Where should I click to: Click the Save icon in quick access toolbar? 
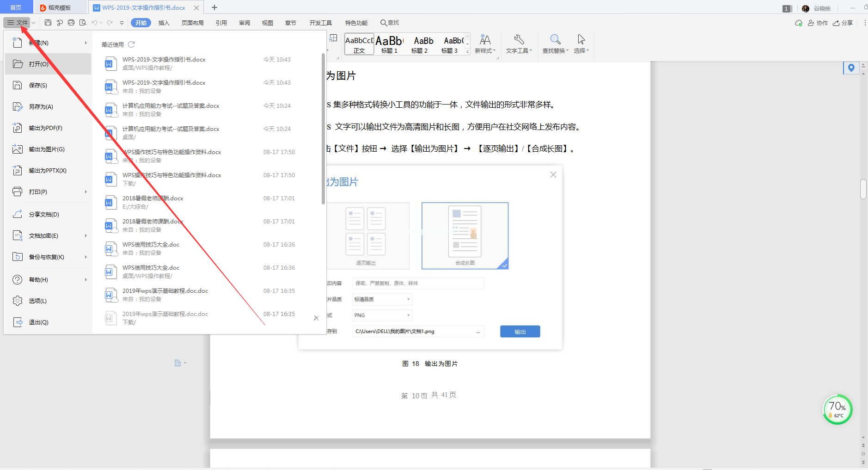pos(48,23)
